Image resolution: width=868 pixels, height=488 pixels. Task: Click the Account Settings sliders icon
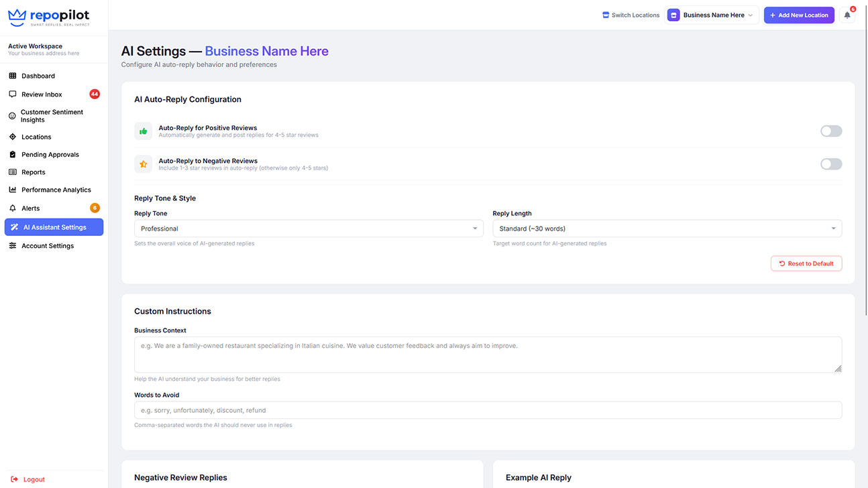click(13, 246)
